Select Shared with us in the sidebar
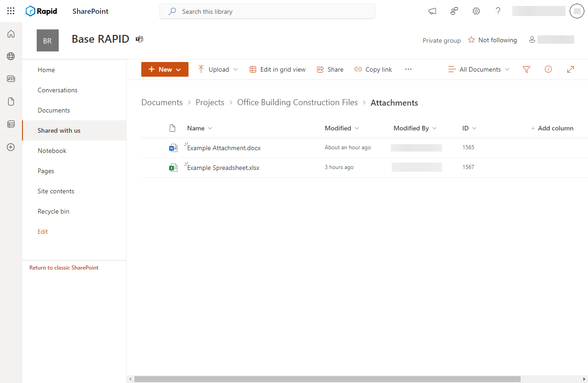This screenshot has width=588, height=383. (59, 130)
